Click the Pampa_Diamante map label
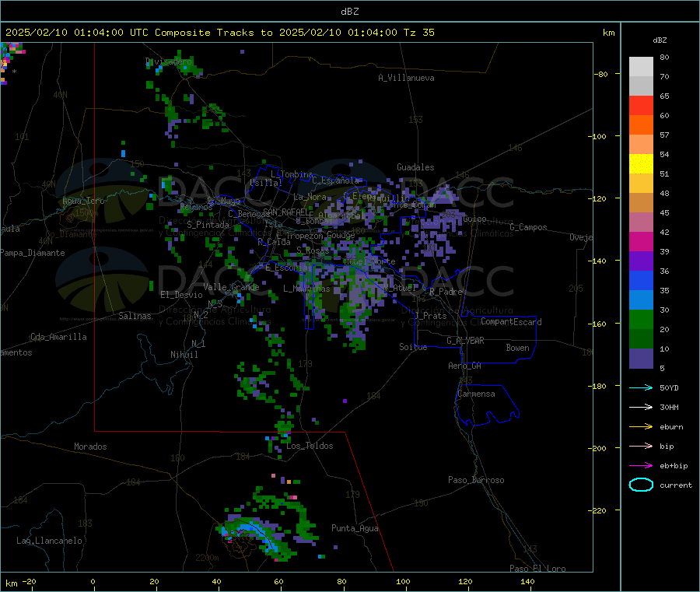 click(33, 253)
